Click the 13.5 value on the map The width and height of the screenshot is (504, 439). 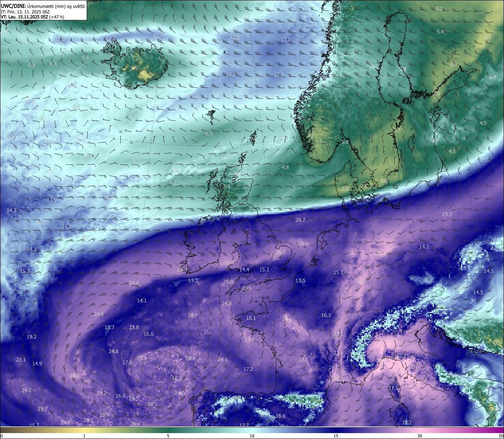point(300,280)
